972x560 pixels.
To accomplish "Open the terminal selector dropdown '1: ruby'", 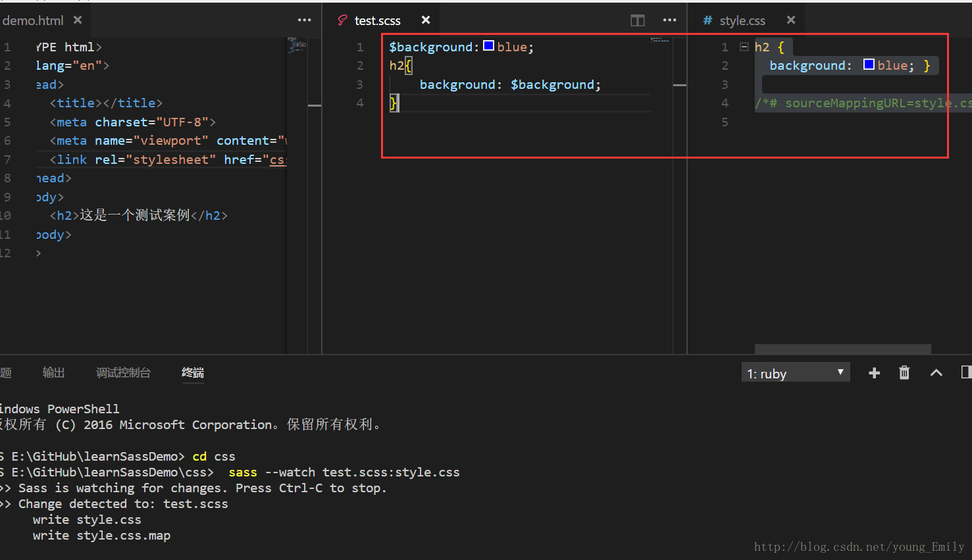I will pos(796,372).
